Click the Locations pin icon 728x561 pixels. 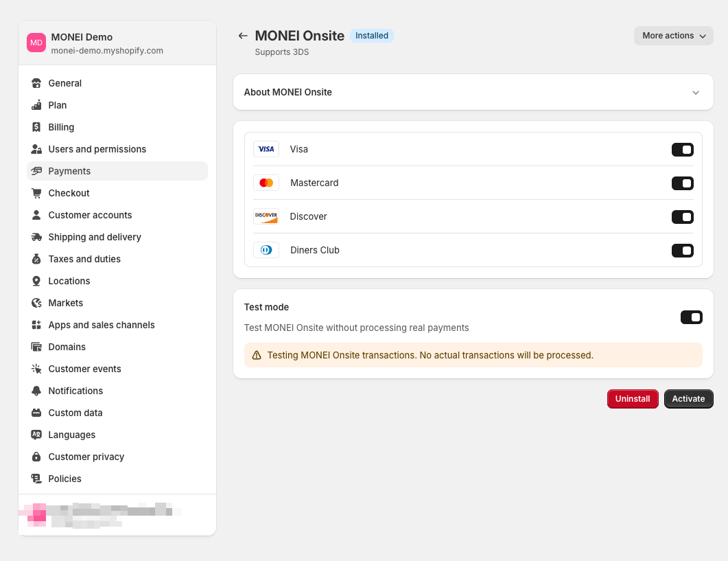(x=36, y=281)
